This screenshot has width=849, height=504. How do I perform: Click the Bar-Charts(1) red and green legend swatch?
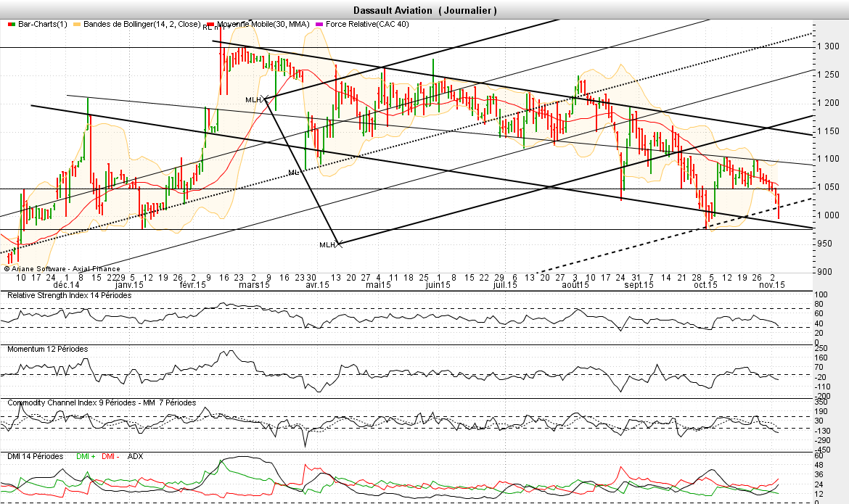click(x=12, y=25)
